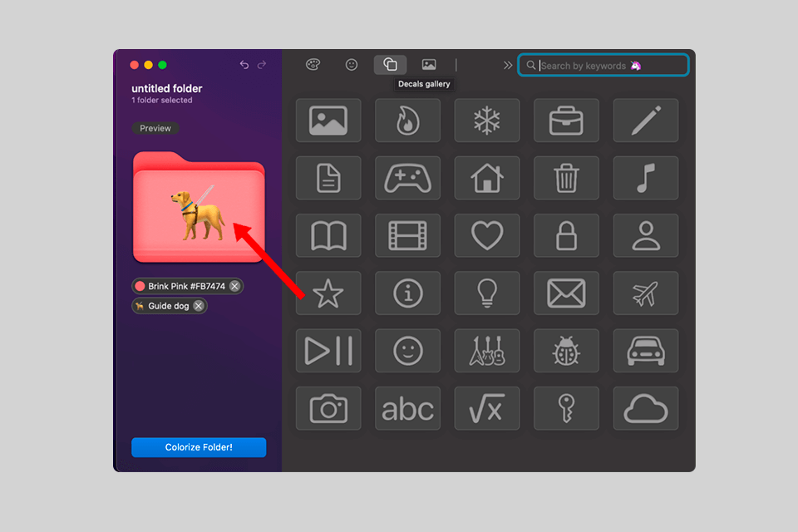Select the film strip decal
The width and height of the screenshot is (798, 532).
tap(407, 235)
